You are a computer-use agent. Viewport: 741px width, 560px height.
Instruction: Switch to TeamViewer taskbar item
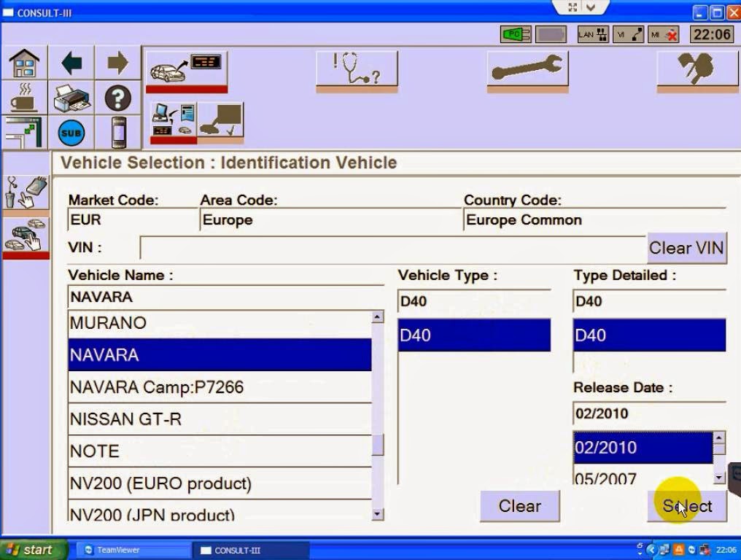[x=133, y=550]
